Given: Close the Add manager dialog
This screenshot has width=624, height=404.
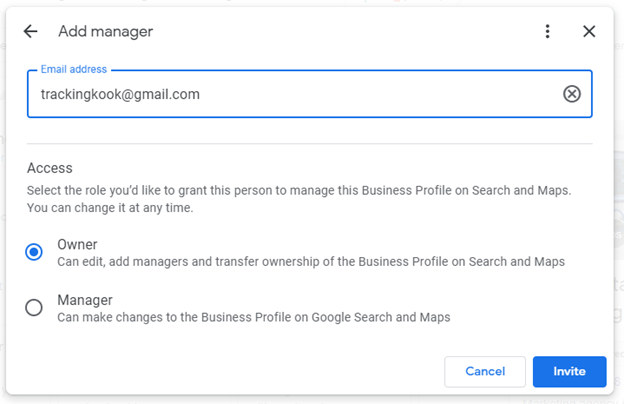Looking at the screenshot, I should (x=589, y=31).
